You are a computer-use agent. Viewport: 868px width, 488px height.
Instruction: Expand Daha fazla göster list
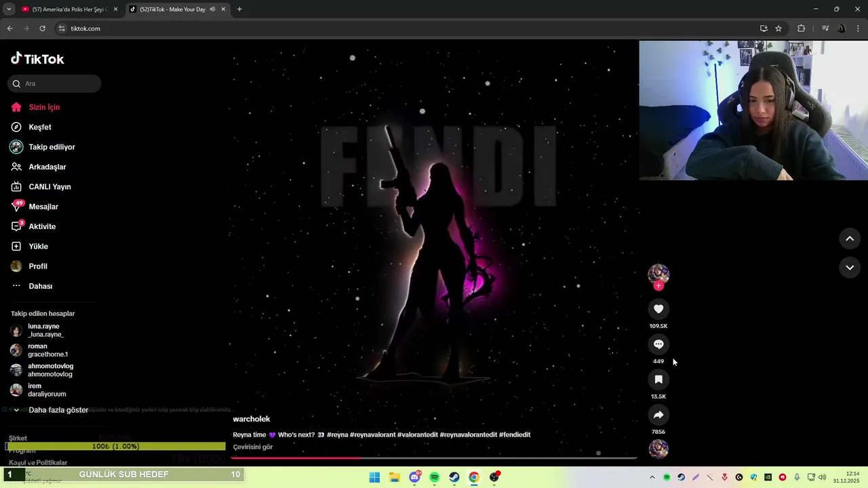click(58, 410)
